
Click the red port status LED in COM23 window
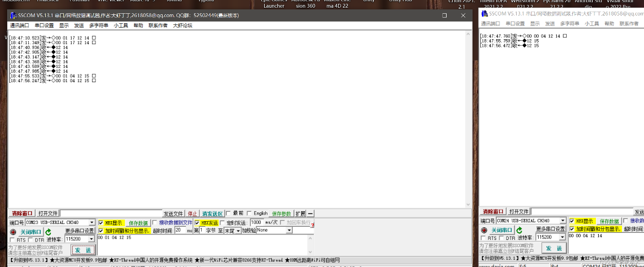13,232
